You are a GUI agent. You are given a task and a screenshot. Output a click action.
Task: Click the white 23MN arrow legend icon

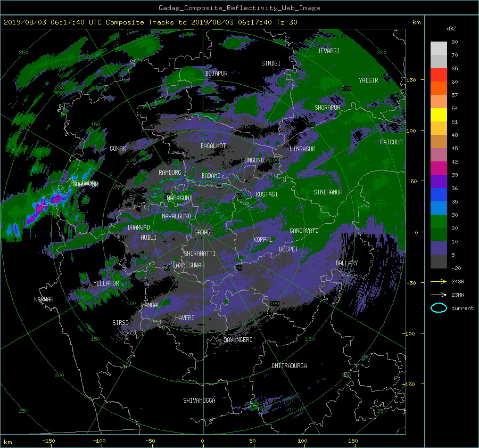(x=439, y=295)
